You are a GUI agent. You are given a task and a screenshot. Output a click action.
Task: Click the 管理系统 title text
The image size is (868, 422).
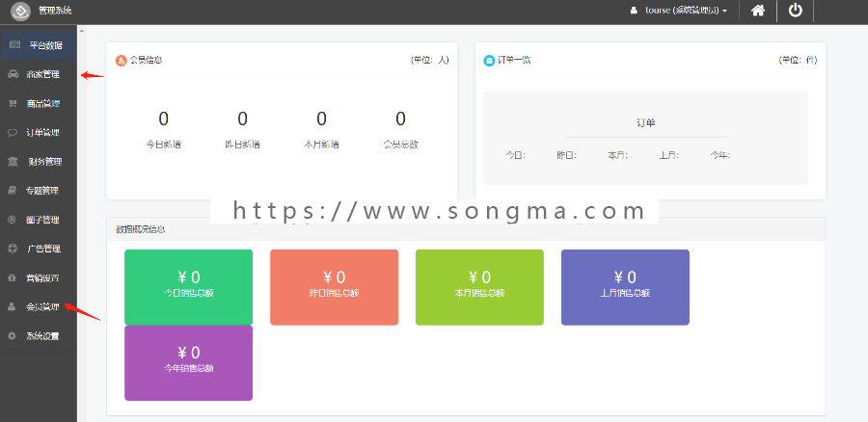pyautogui.click(x=55, y=11)
